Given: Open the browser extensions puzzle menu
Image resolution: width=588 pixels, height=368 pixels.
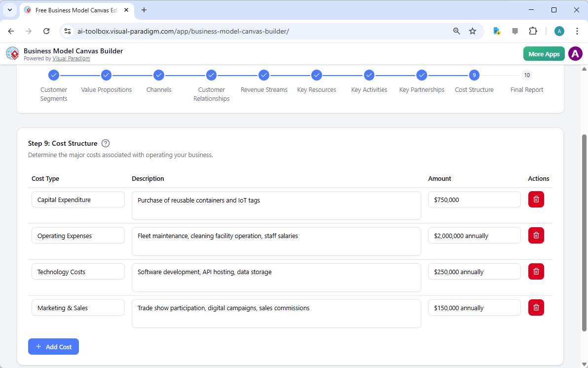Looking at the screenshot, I should click(533, 31).
